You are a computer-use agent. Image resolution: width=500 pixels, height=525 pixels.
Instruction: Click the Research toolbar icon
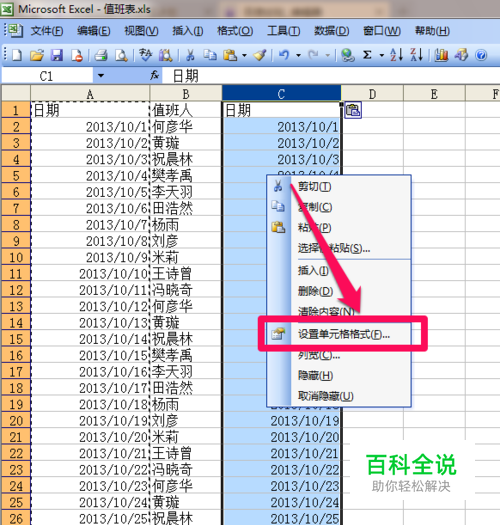click(165, 55)
